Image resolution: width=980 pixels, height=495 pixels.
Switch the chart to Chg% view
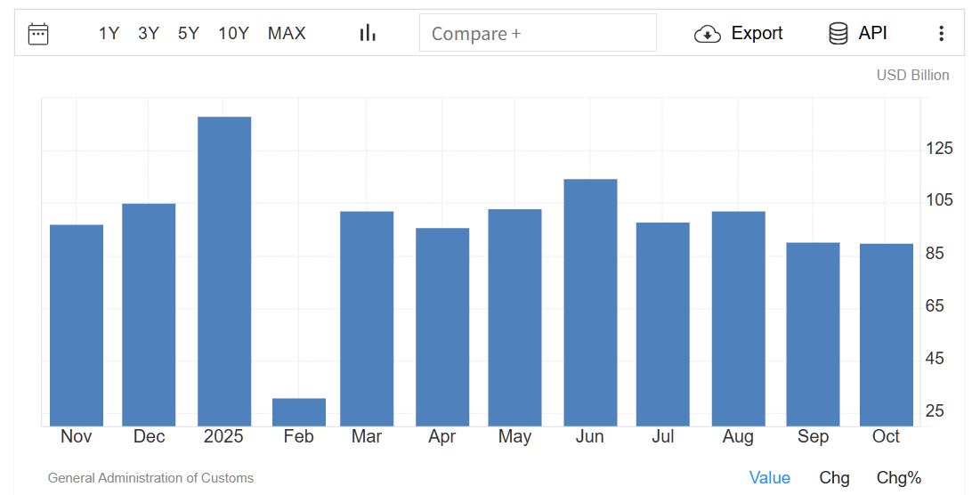(x=898, y=478)
